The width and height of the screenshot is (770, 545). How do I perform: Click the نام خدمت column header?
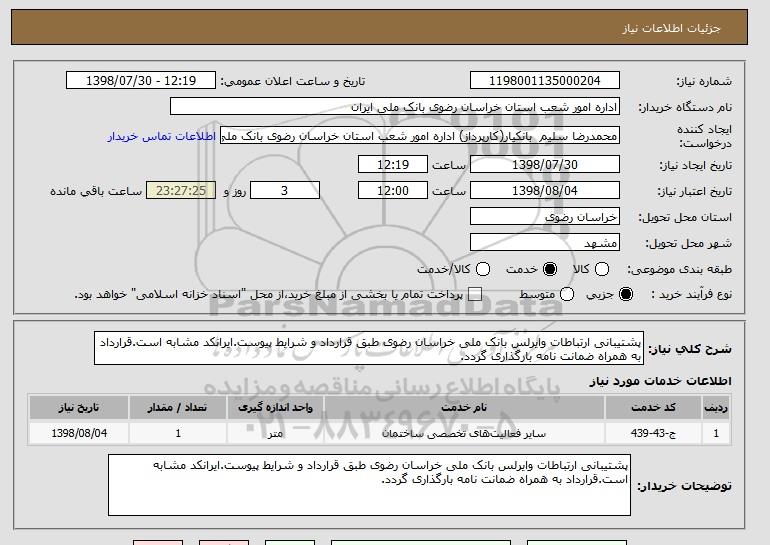pyautogui.click(x=465, y=408)
